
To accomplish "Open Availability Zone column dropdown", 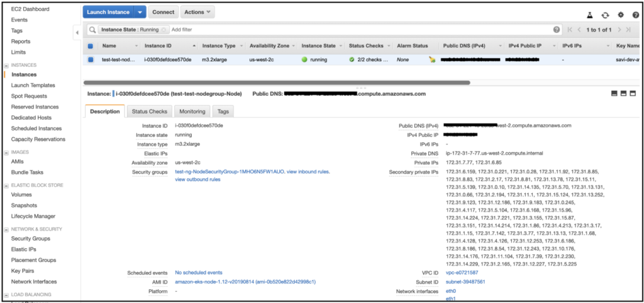I will pyautogui.click(x=293, y=46).
